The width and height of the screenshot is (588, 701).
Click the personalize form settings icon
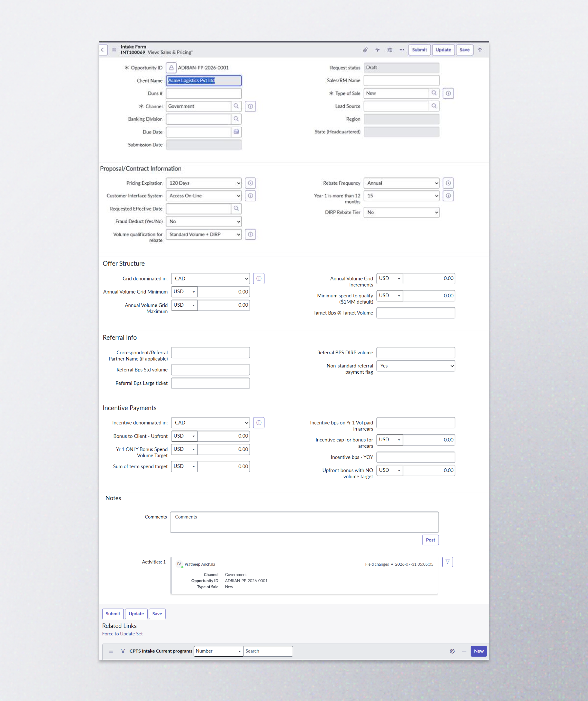pyautogui.click(x=390, y=50)
